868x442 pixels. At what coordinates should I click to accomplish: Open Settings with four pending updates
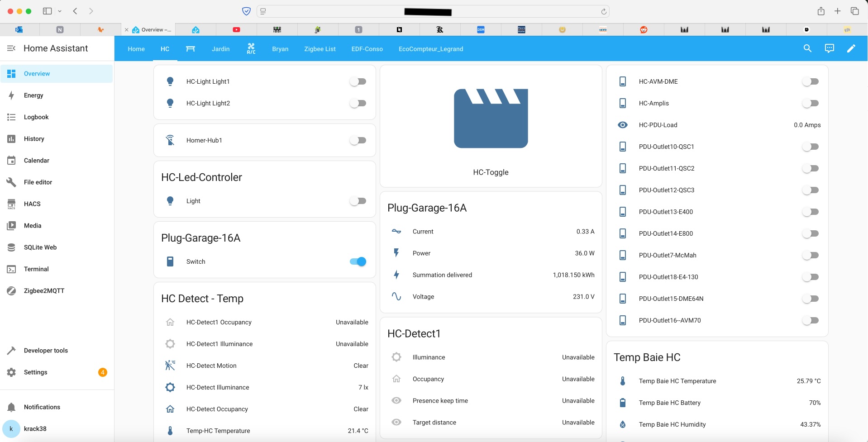click(35, 372)
